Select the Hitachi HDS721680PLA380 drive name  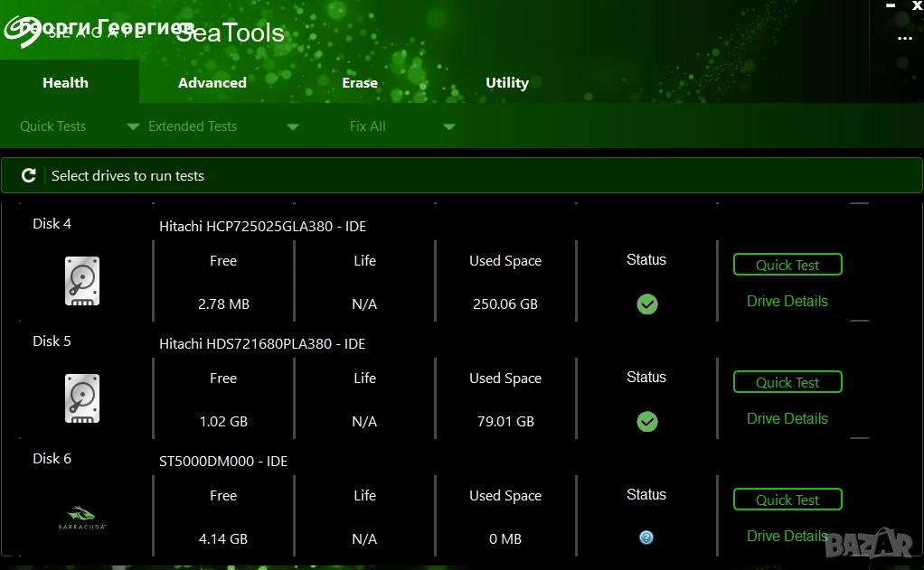pos(262,344)
